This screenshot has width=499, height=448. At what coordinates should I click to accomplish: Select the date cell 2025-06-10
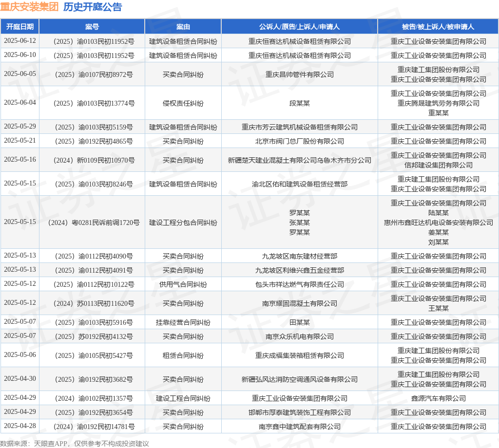point(19,55)
